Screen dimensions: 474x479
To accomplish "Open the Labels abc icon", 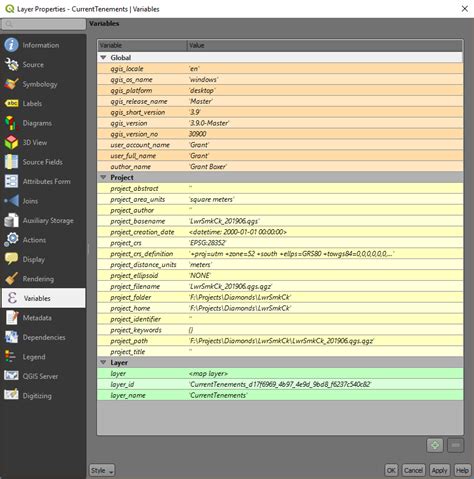I will pos(11,104).
